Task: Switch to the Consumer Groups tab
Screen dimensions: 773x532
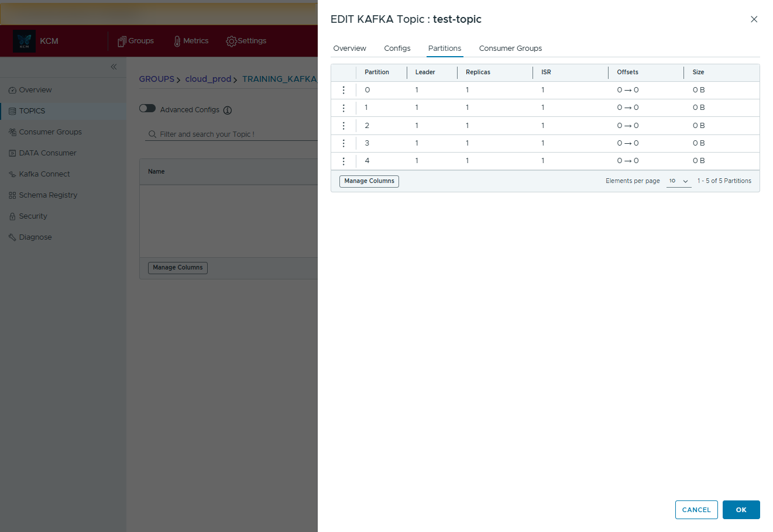Action: [510, 49]
